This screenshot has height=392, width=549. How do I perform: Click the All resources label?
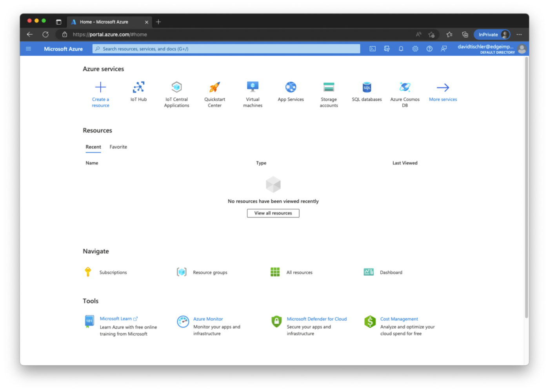click(299, 272)
